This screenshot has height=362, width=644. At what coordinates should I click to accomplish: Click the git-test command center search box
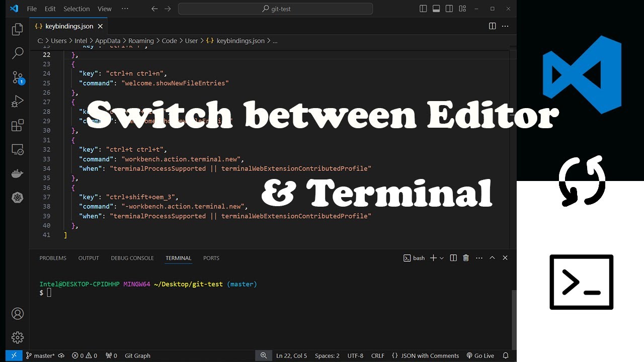click(276, 9)
